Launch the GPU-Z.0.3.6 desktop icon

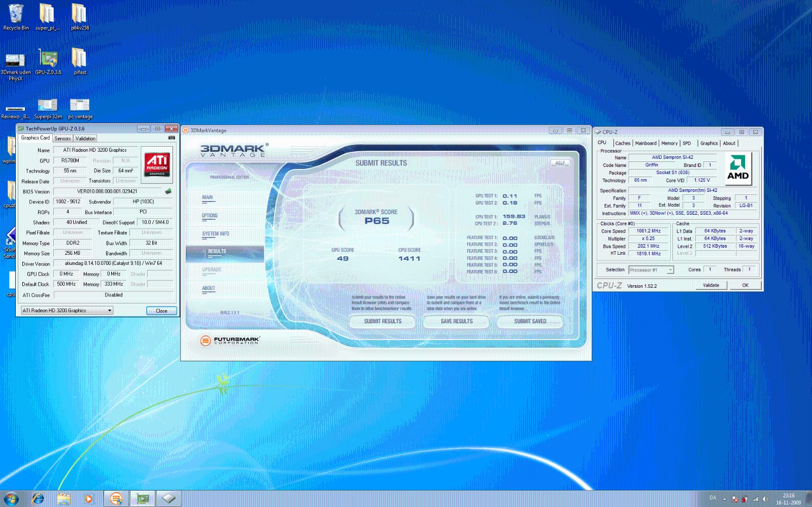[x=48, y=62]
